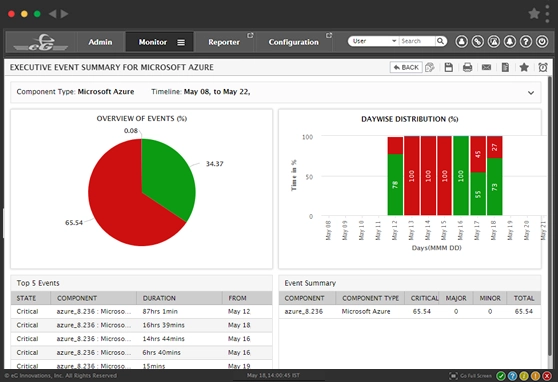This screenshot has width=558, height=382.
Task: Click azure_8.236 in Event Summary
Action: (304, 312)
